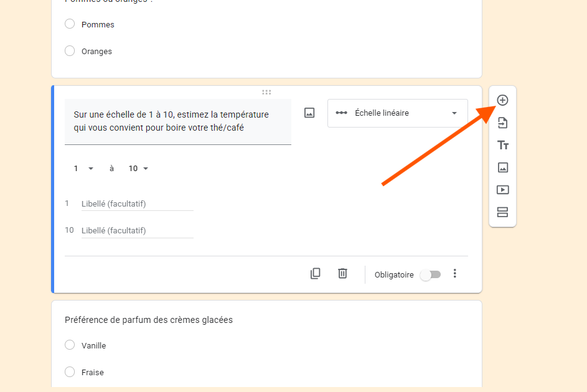
Task: Select the Vanille radio option
Action: click(x=70, y=345)
